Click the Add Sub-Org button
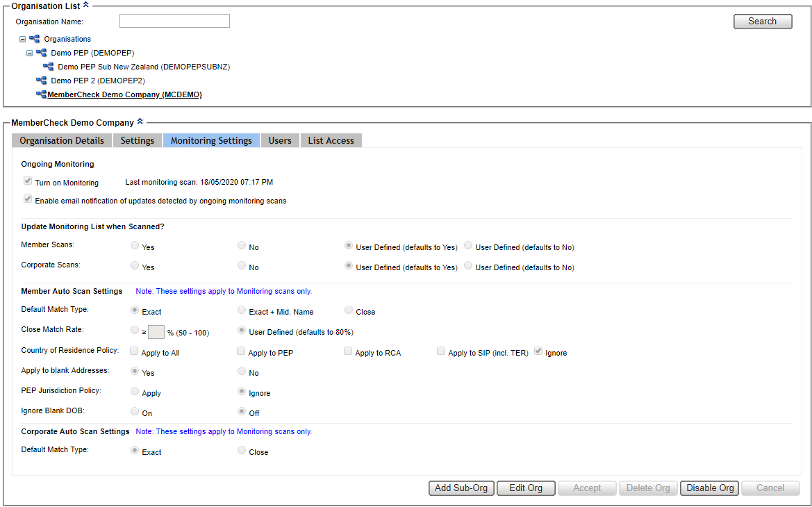 pos(461,488)
